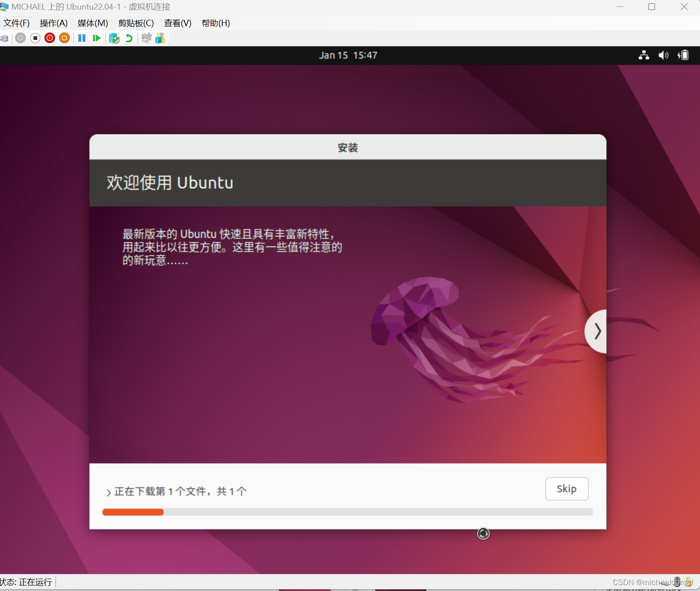Open the 操作(A) menu
Viewport: 700px width, 591px height.
pyautogui.click(x=53, y=23)
